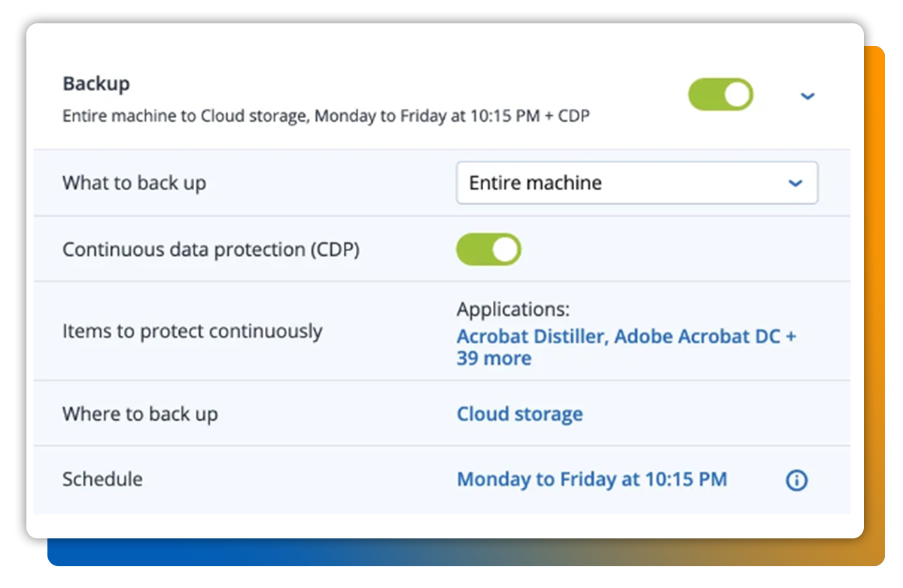Click the Entire machine selector arrow
Screen dimensions: 903x588
click(x=795, y=183)
